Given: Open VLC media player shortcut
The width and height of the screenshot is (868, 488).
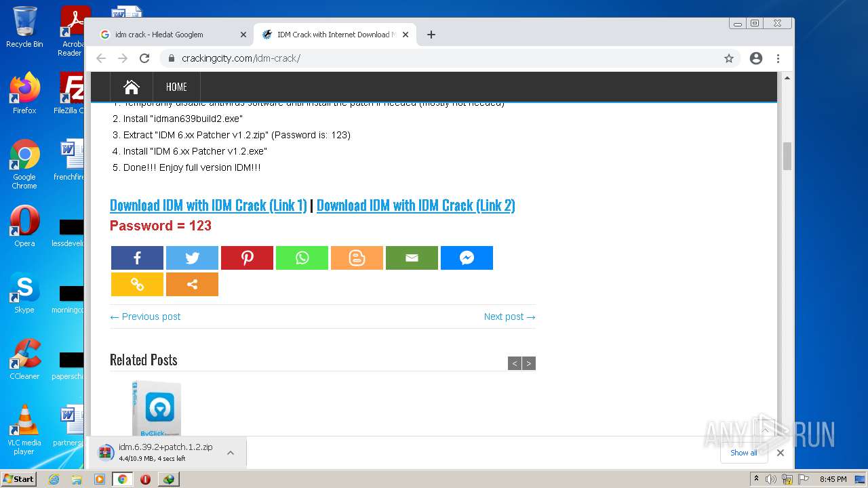Looking at the screenshot, I should pyautogui.click(x=24, y=430).
